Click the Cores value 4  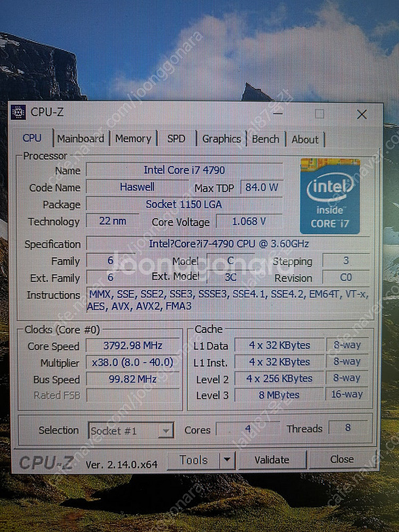(x=248, y=428)
